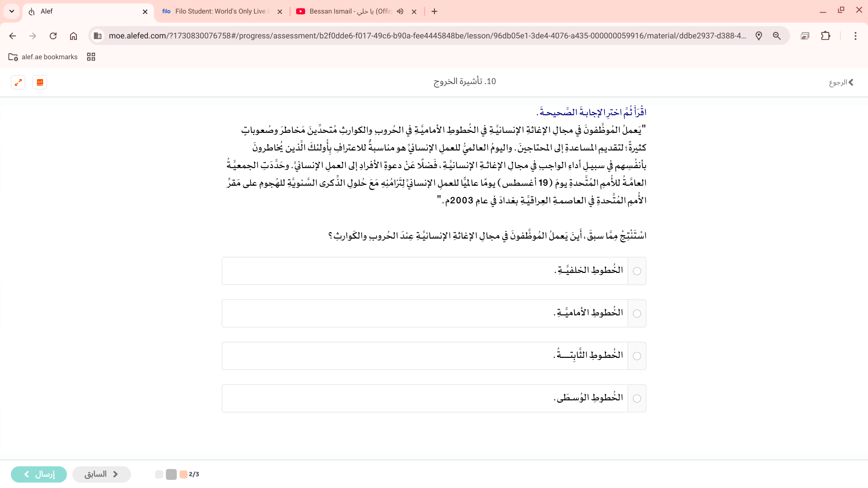Select answer الخطوط الخلفية radio button
Viewport: 868px width, 488px height.
[637, 271]
